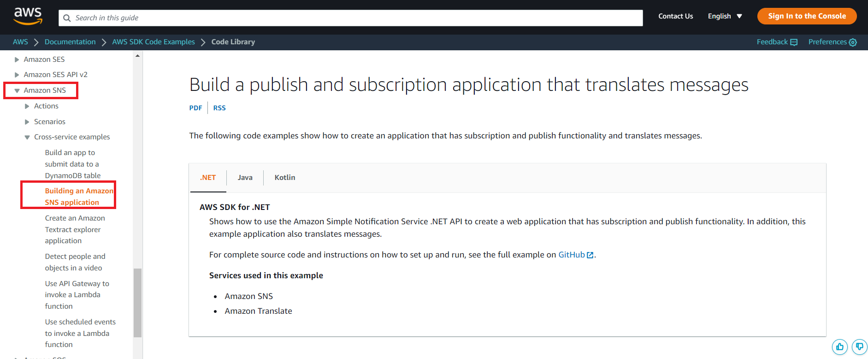
Task: Select Amazon SES in sidebar
Action: tap(44, 60)
